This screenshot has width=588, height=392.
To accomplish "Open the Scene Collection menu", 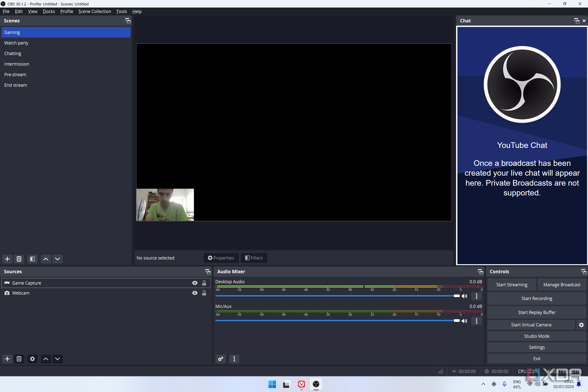I will pyautogui.click(x=95, y=11).
